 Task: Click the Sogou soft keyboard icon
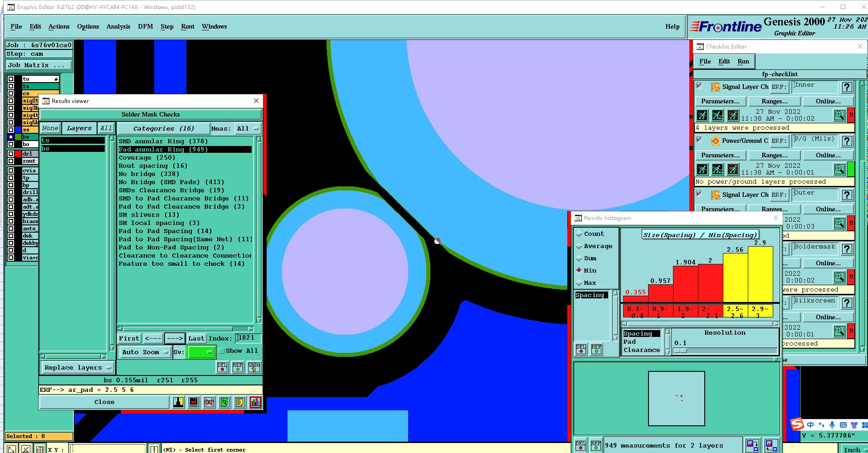(843, 425)
